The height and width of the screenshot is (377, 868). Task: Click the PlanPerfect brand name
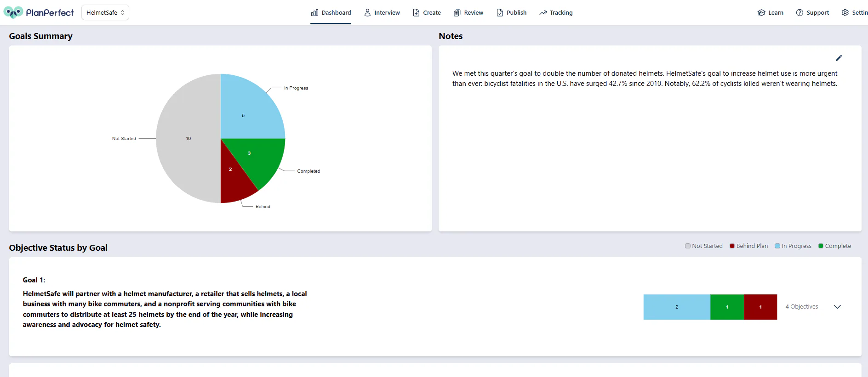click(x=50, y=13)
